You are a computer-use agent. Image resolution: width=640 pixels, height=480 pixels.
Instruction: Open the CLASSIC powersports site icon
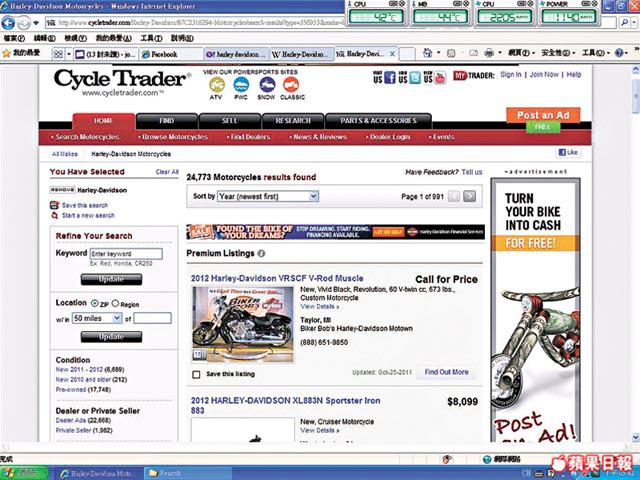291,85
